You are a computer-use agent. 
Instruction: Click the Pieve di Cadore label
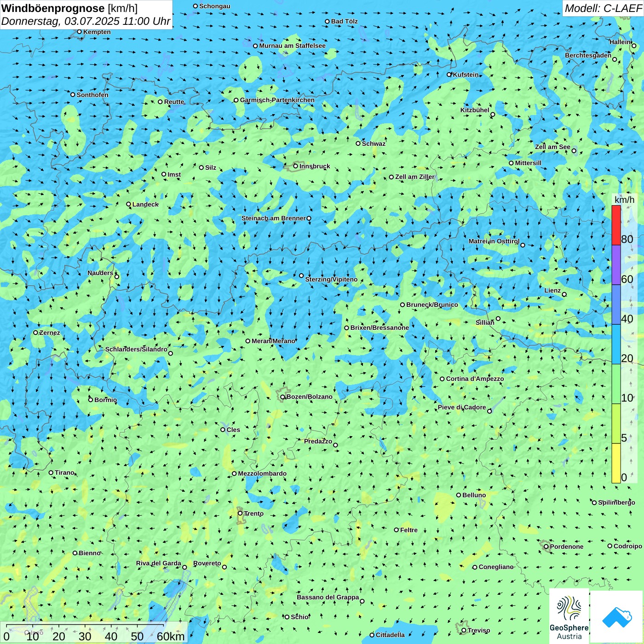point(462,407)
